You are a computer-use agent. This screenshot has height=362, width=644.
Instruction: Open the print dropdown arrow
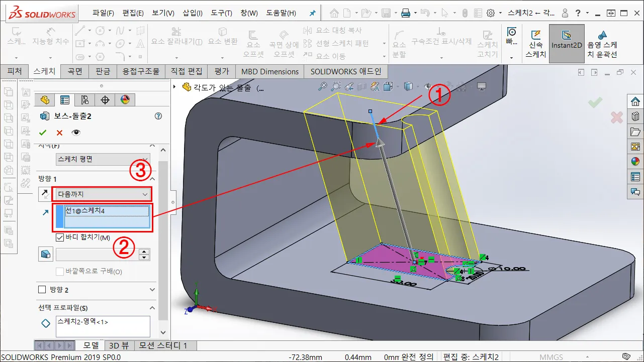click(x=415, y=13)
